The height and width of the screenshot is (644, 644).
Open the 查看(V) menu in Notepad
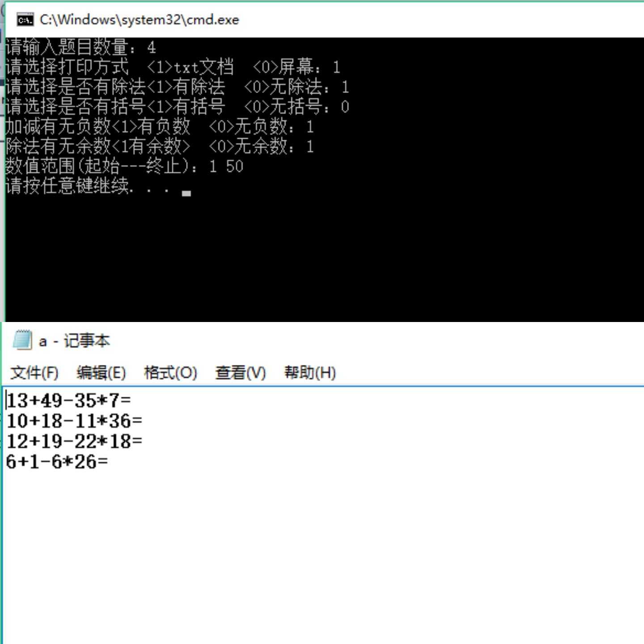tap(241, 373)
